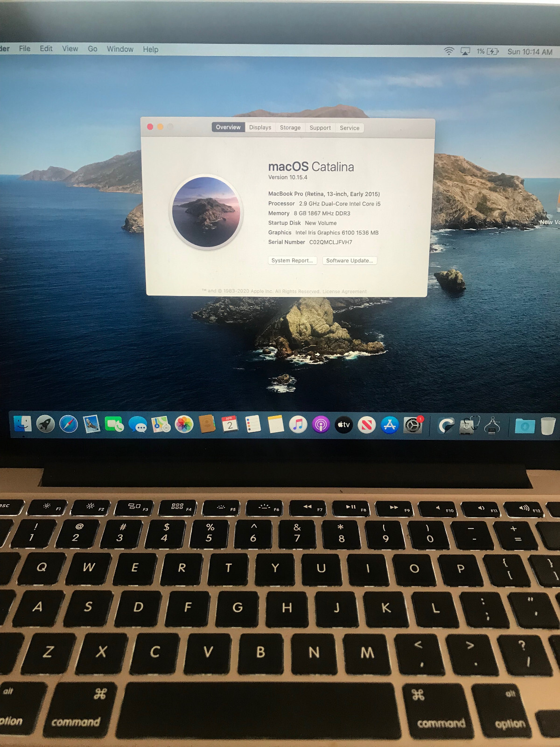Launch Launchpad from the Dock
Screen dimensions: 560x747
[46, 424]
